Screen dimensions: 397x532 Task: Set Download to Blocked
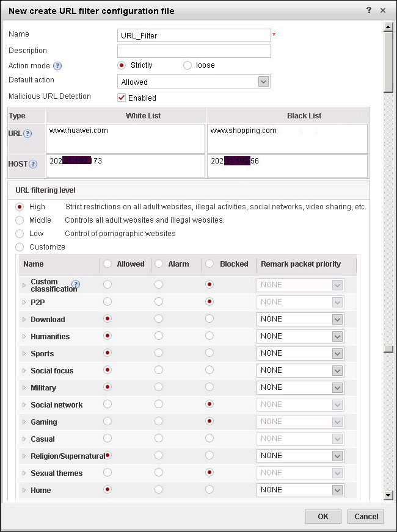[209, 318]
